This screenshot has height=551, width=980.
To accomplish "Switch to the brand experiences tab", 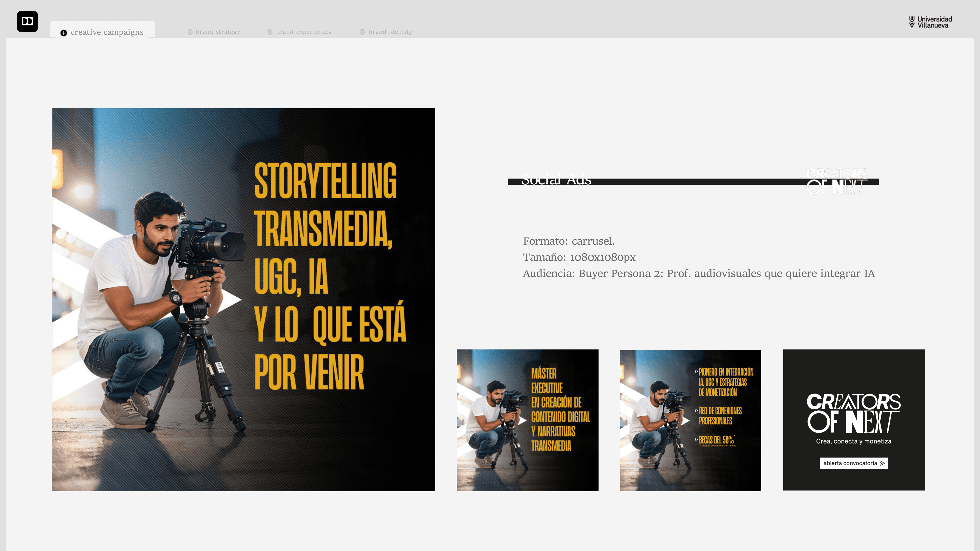I will point(304,32).
